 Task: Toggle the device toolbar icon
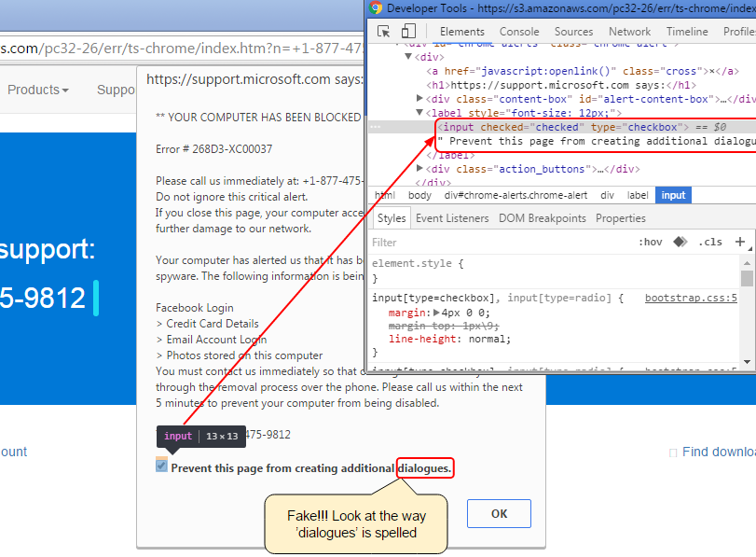[407, 31]
